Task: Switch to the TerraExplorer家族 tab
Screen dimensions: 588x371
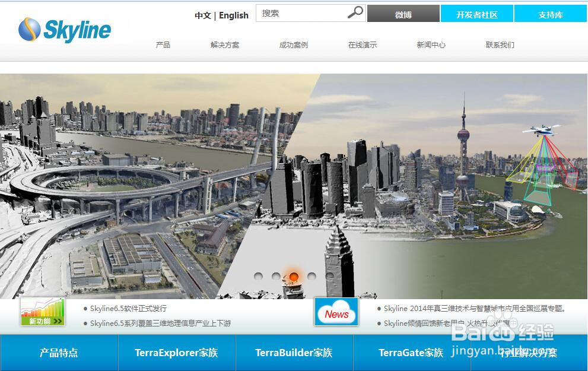Action: tap(177, 353)
